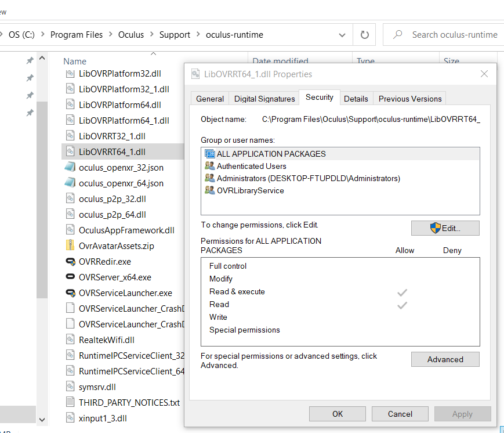
Task: Click the Edit permissions button
Action: pyautogui.click(x=445, y=228)
